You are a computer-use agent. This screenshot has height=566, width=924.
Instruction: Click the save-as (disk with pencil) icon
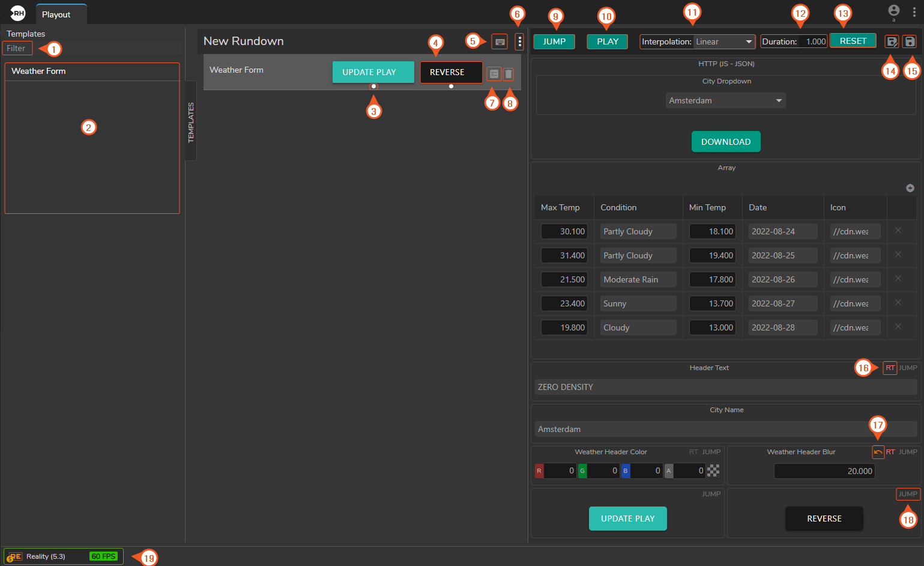tap(892, 41)
